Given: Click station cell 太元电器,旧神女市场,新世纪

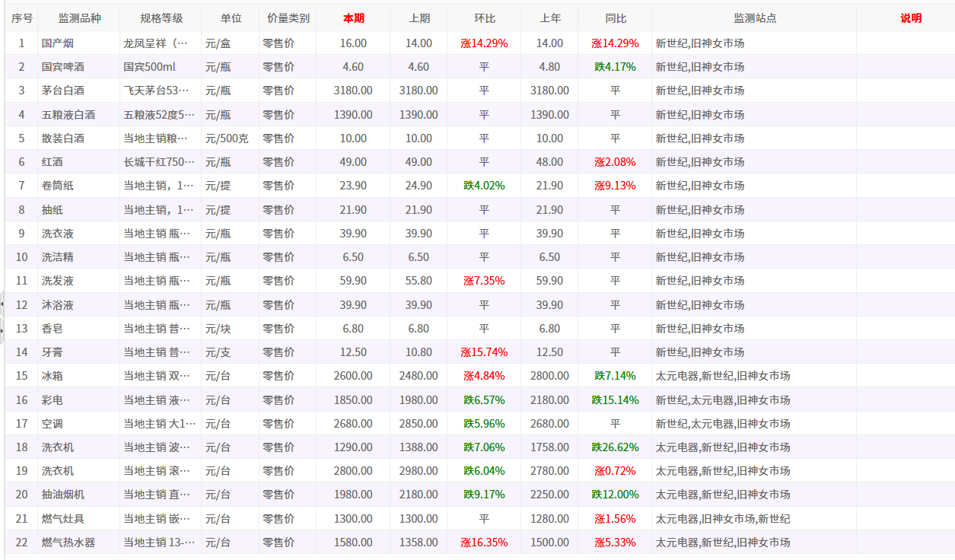Looking at the screenshot, I should coord(754,519).
